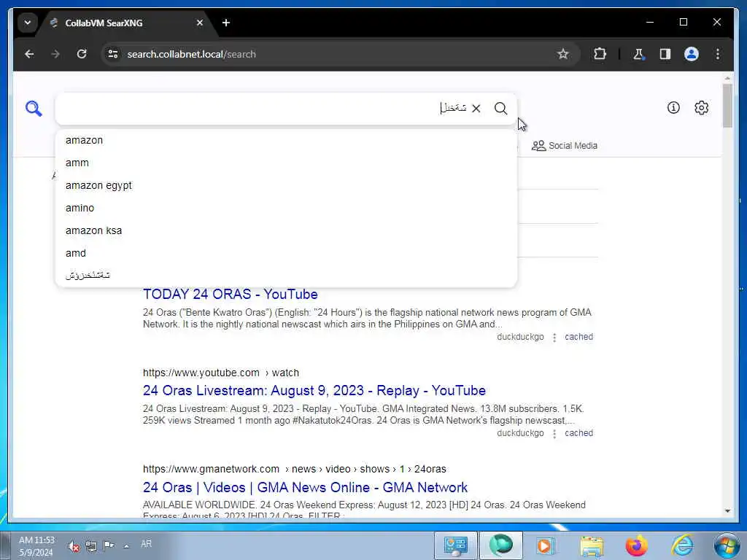Choose the amd suggestion
Image resolution: width=747 pixels, height=560 pixels.
point(286,253)
